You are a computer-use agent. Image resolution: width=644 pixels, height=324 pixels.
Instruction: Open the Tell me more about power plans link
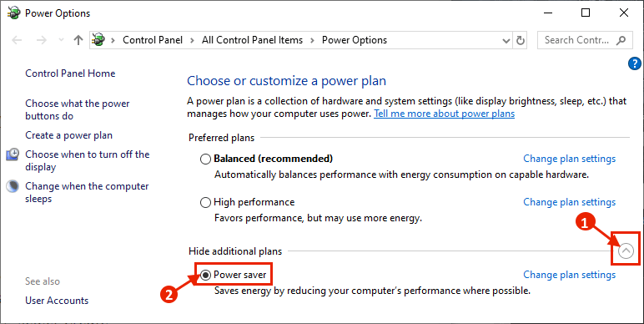click(444, 114)
